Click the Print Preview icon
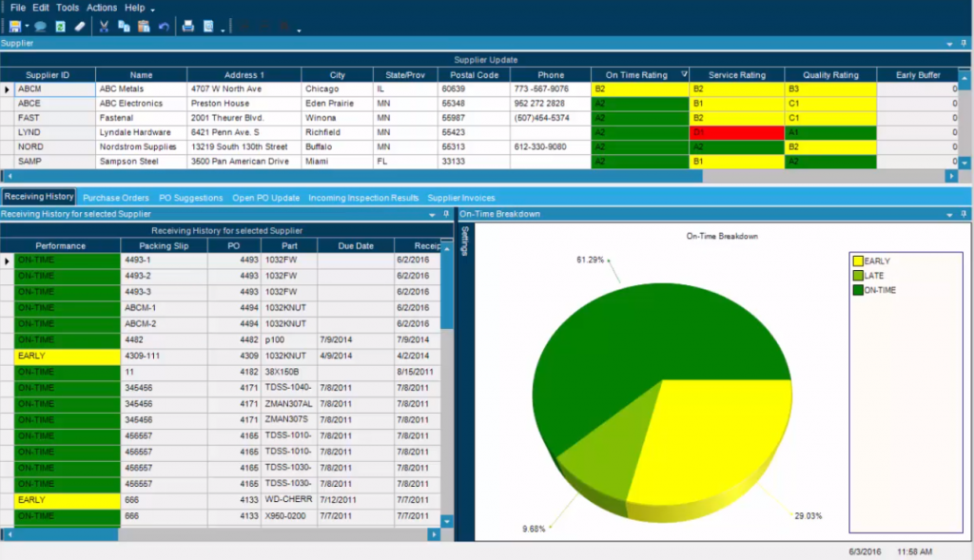Image resolution: width=974 pixels, height=560 pixels. (x=207, y=26)
